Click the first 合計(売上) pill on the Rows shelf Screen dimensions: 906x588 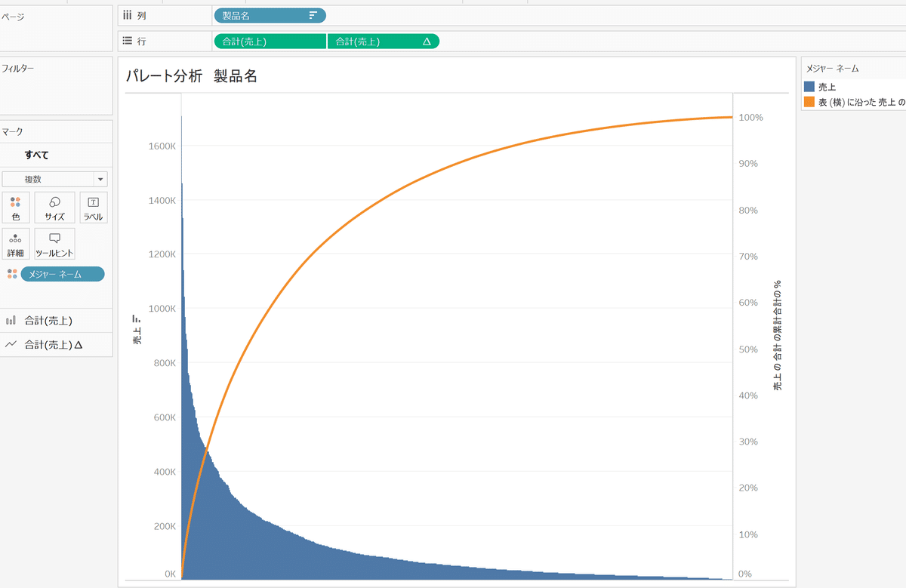pos(270,41)
